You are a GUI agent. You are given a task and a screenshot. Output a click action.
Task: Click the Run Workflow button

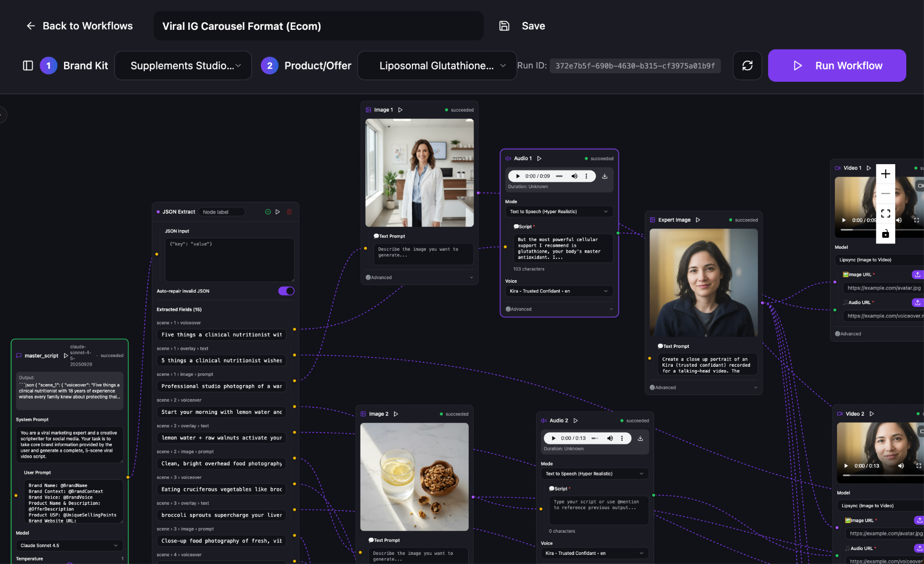[837, 65]
